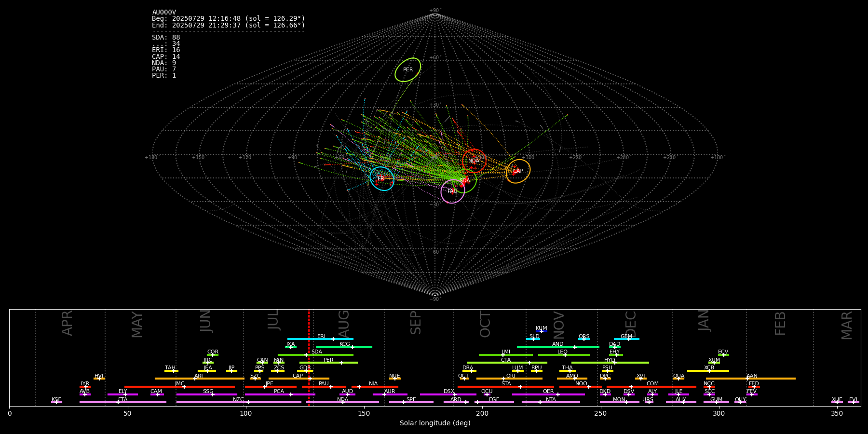Image resolution: width=868 pixels, height=434 pixels.
Task: Select the LMI shower bar in the timeline
Action: coord(506,355)
